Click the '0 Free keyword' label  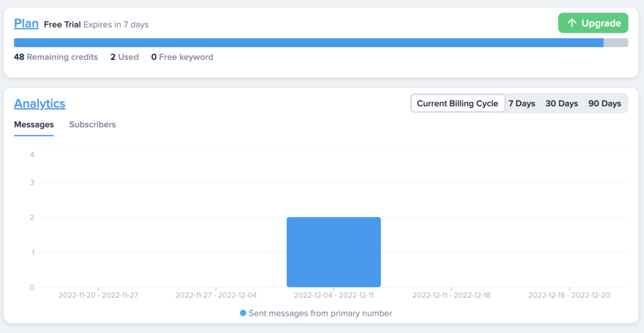[x=182, y=57]
